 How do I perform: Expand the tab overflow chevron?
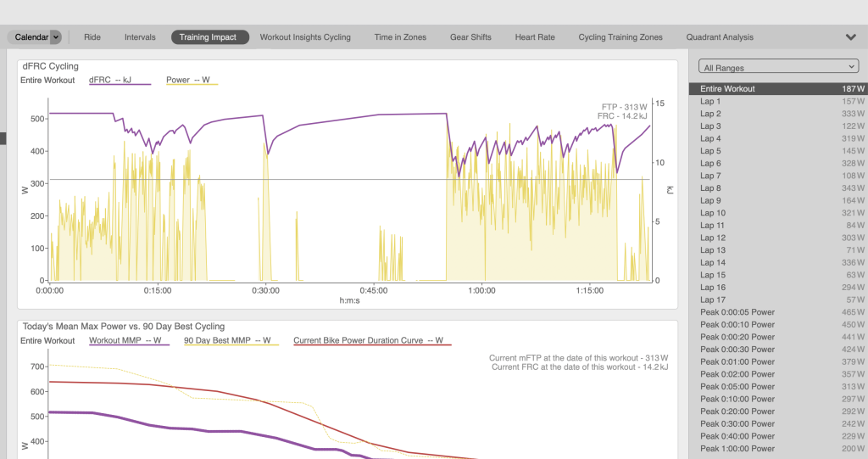[x=851, y=37]
